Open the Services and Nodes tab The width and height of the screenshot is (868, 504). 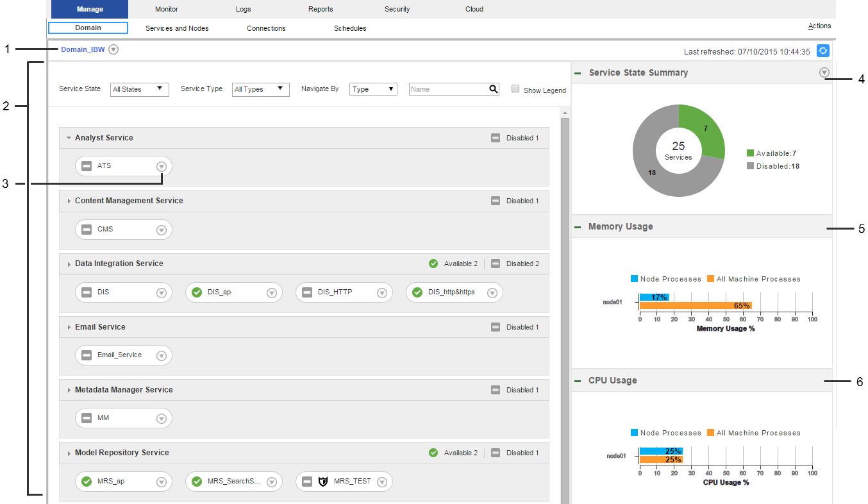click(x=177, y=28)
